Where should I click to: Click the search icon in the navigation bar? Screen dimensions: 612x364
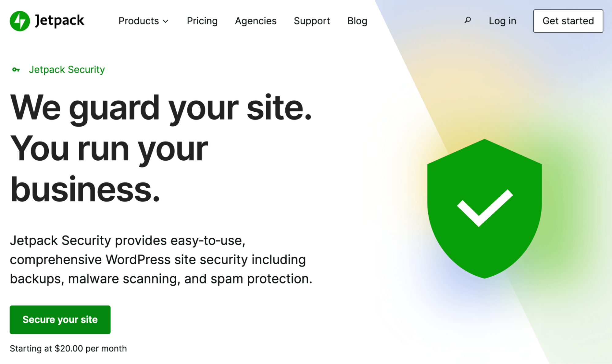coord(467,20)
